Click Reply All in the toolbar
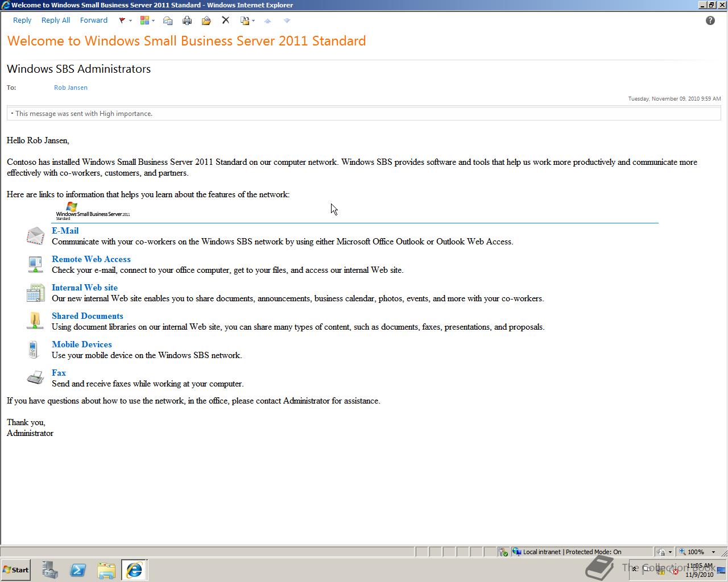 (56, 20)
